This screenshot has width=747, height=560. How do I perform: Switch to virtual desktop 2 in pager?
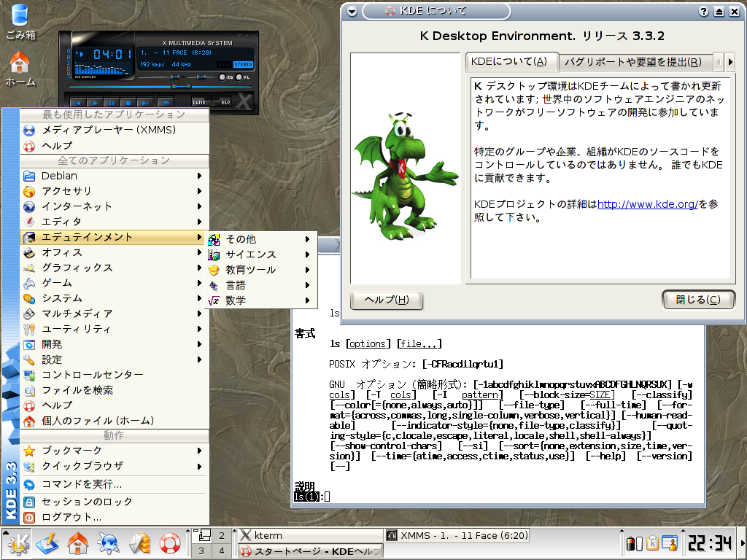[x=222, y=536]
